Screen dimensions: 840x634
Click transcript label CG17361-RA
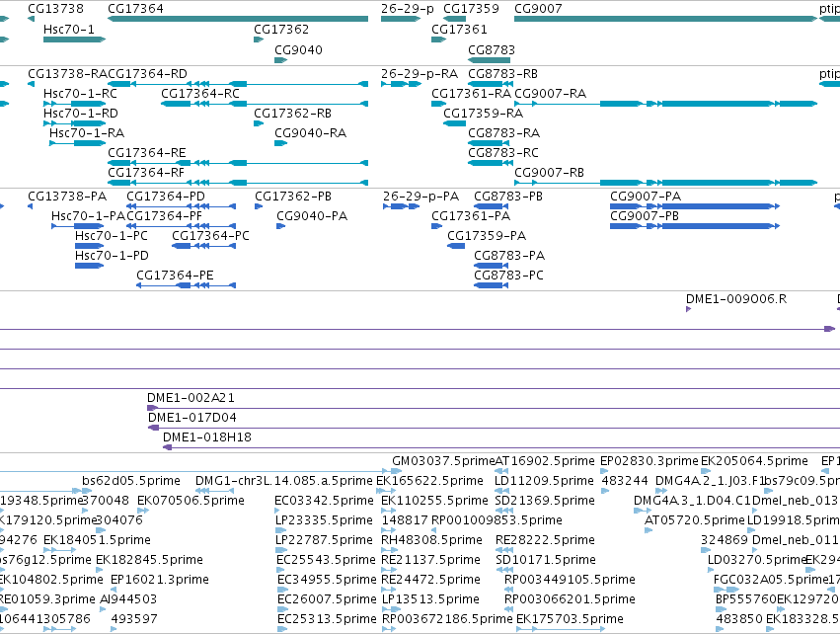point(472,93)
